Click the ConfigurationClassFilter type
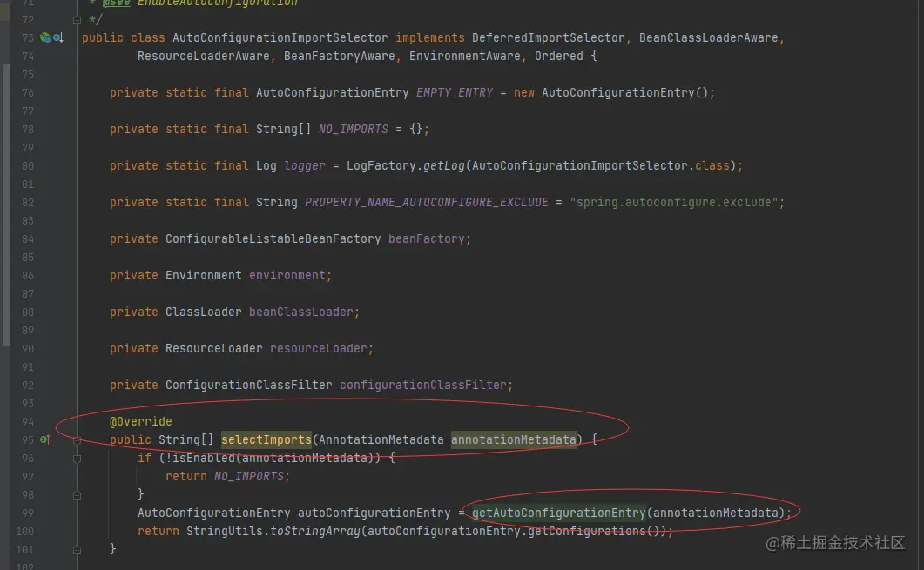924x570 pixels. coord(249,385)
